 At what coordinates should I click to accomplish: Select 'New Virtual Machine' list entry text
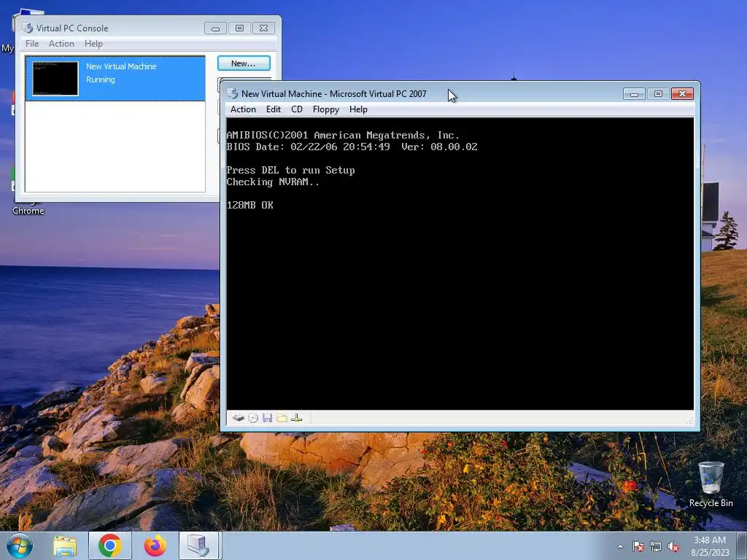(x=121, y=66)
